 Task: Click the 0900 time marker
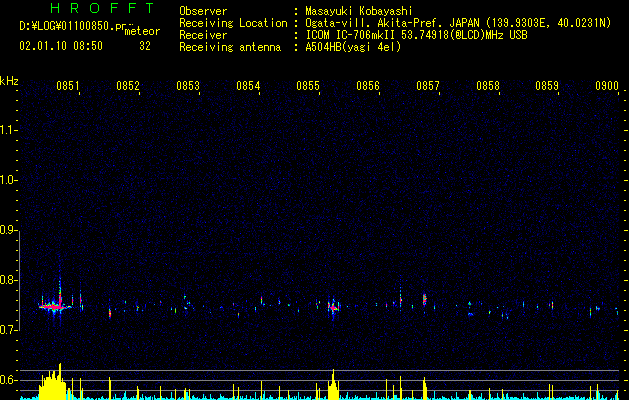point(607,86)
